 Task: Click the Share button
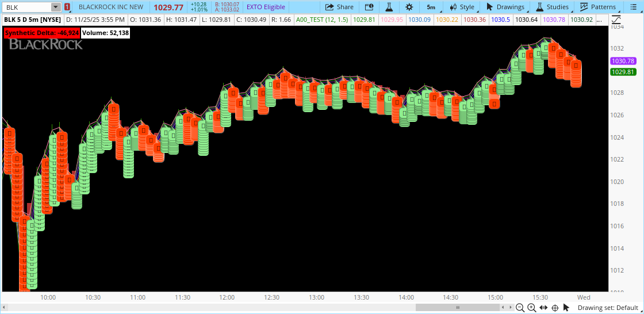coord(339,7)
